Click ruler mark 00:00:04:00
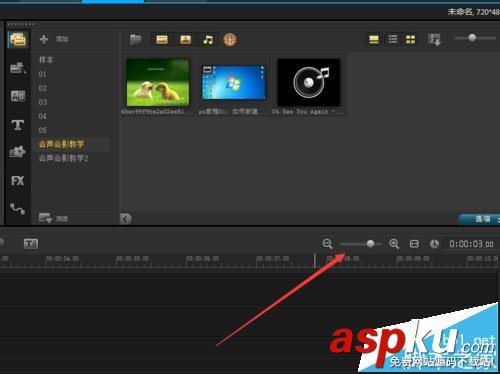This screenshot has width=500, height=374. coord(62,259)
